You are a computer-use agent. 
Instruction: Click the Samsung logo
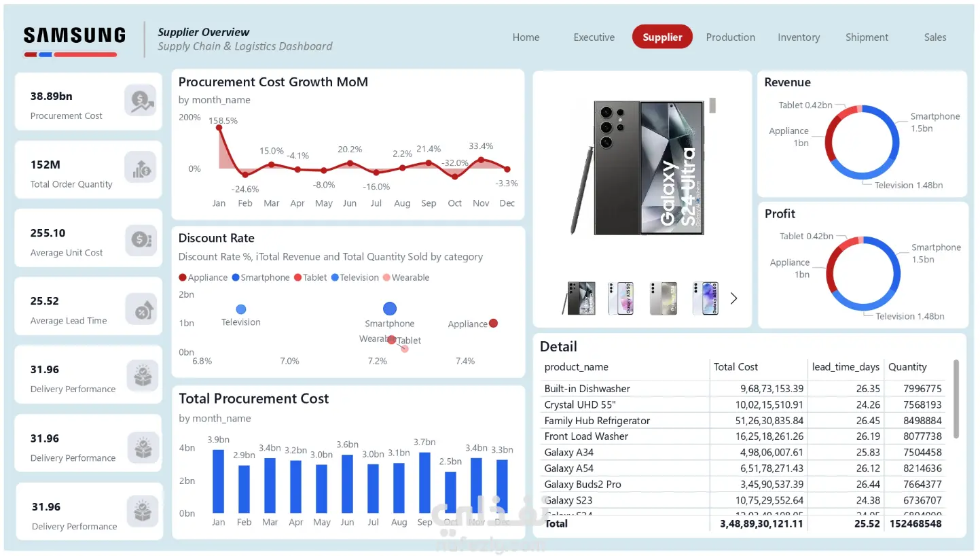click(74, 41)
